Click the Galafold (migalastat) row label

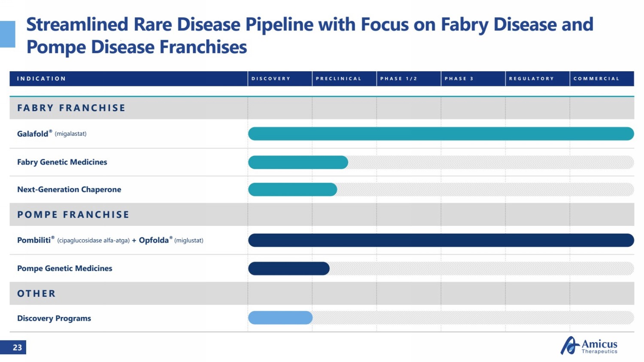click(x=52, y=134)
